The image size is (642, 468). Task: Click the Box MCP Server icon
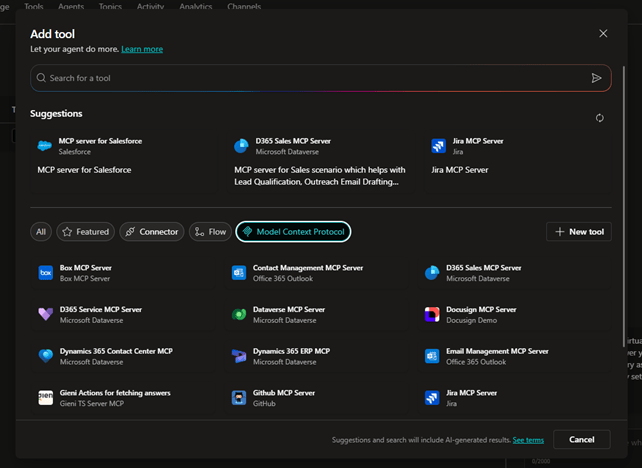45,272
